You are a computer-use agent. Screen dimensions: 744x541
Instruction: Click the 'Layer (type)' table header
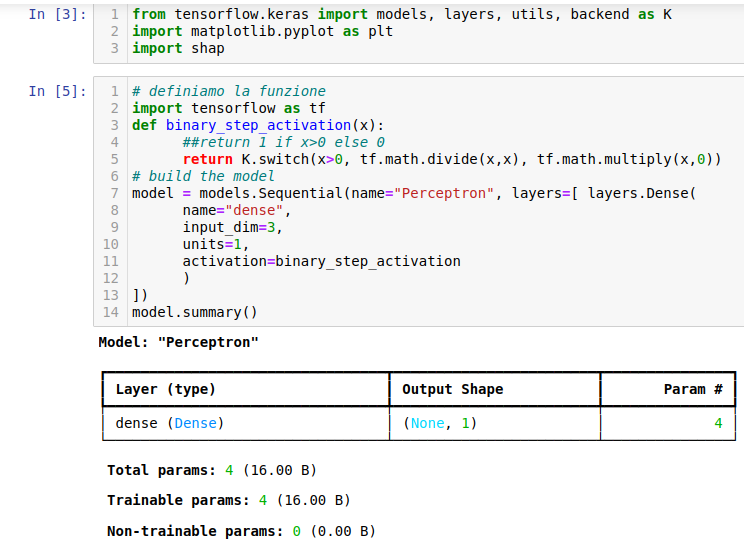click(x=166, y=390)
